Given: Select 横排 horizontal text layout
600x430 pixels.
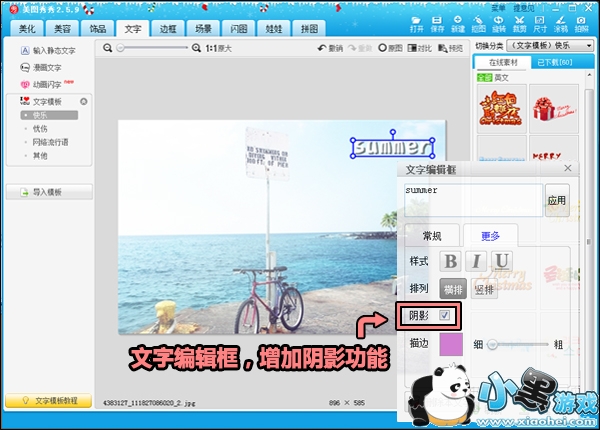Looking at the screenshot, I should pos(454,289).
